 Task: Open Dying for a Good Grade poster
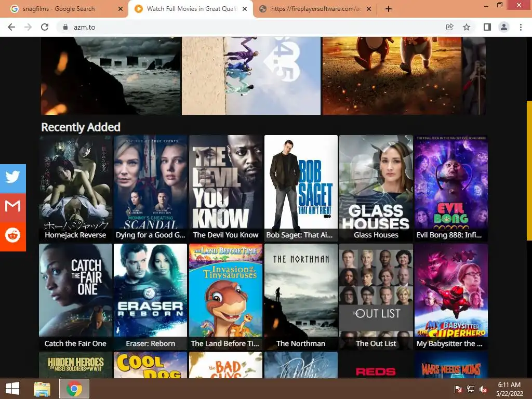point(150,188)
